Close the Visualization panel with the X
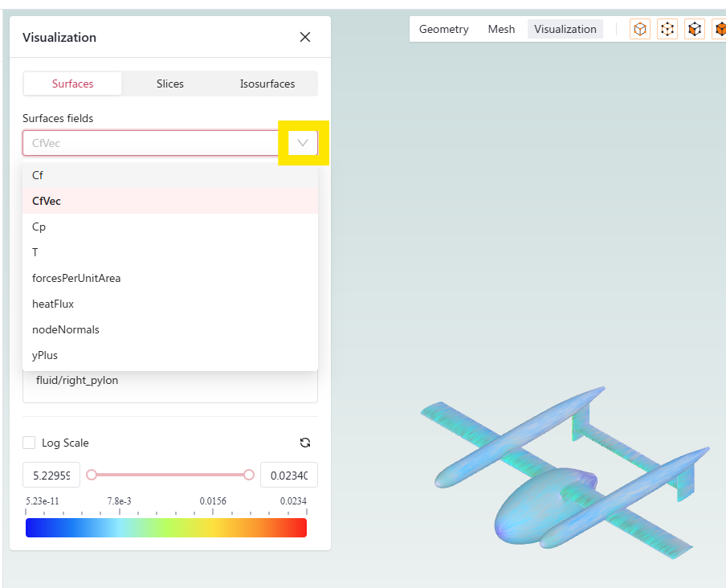 click(x=305, y=37)
